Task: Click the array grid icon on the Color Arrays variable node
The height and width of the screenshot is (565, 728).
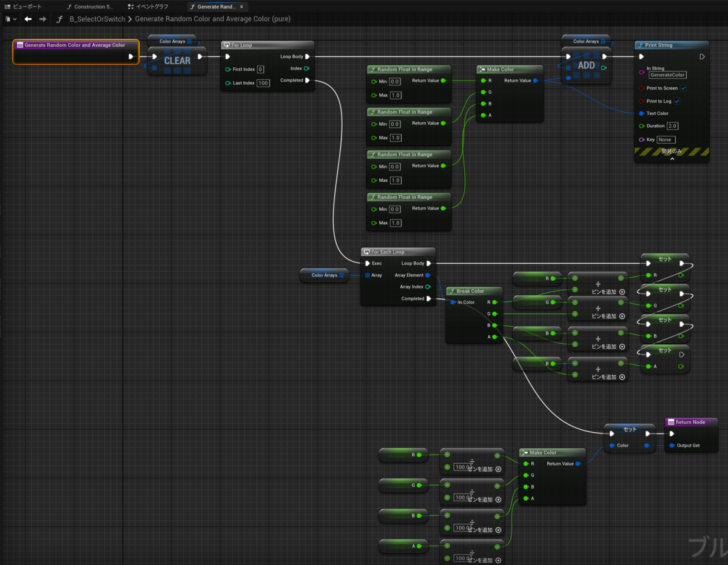Action: (343, 275)
